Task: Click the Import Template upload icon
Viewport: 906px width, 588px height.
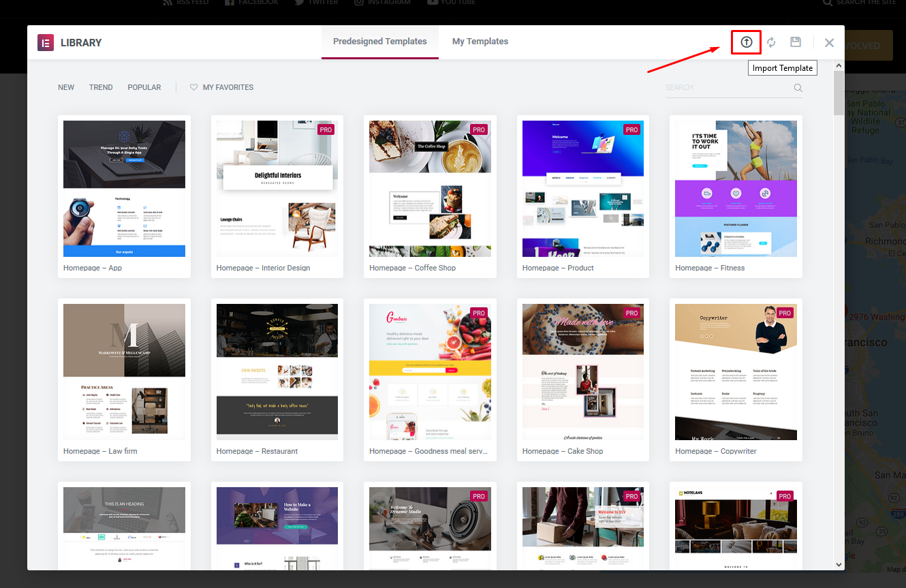Action: click(x=746, y=42)
